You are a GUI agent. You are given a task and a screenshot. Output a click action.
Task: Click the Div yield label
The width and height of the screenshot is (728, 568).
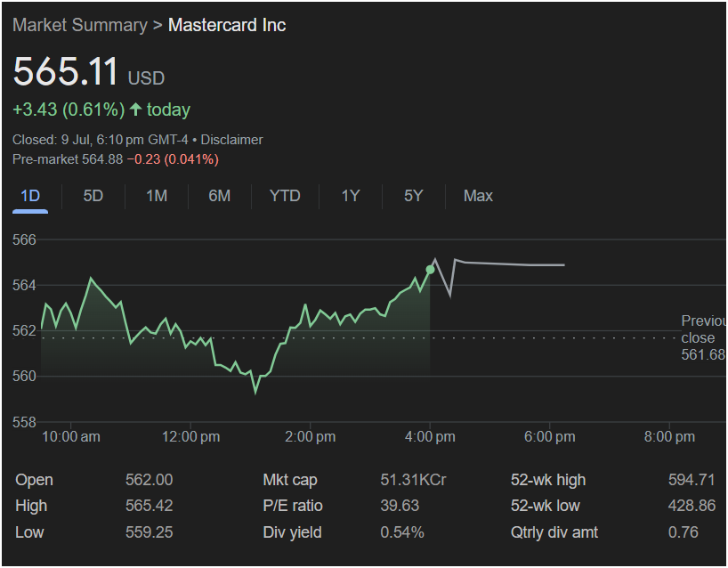point(292,532)
